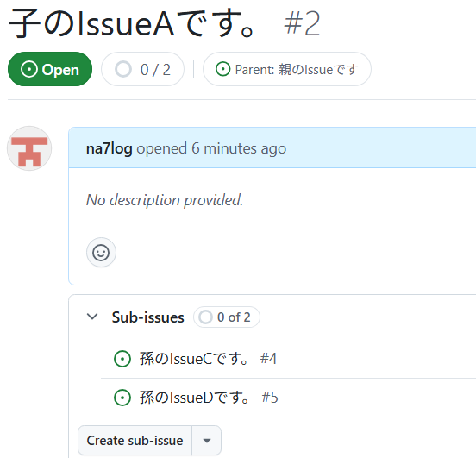Open the Parent: 親のIssueです link

pyautogui.click(x=287, y=69)
